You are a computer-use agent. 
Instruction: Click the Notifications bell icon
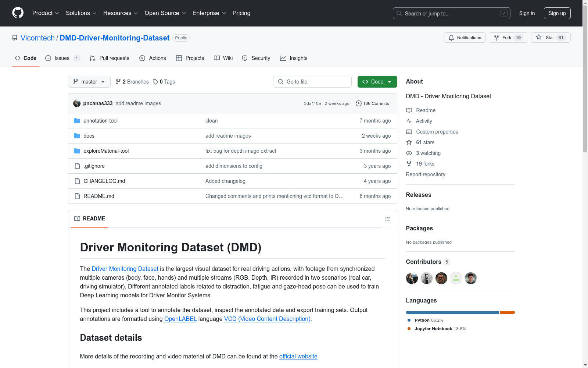tap(451, 38)
